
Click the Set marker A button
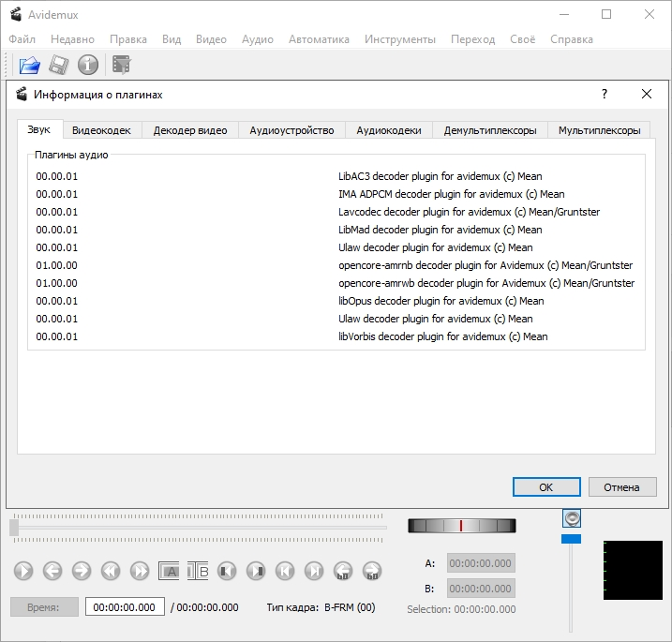coord(169,570)
